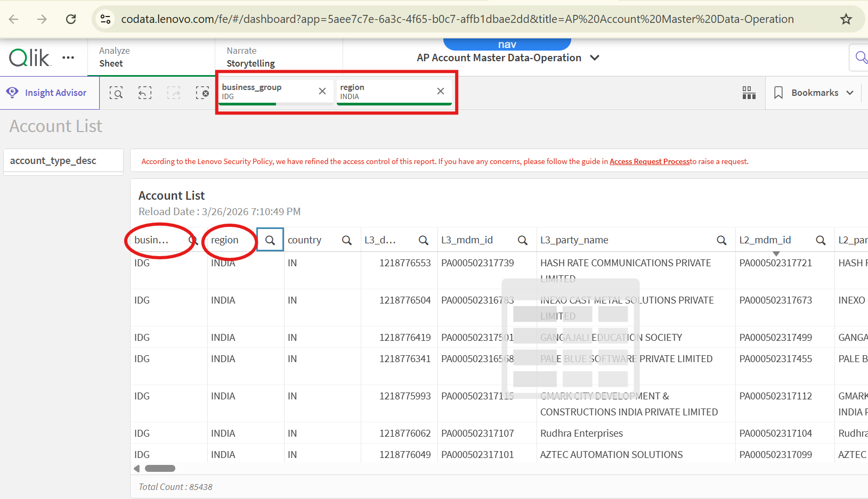Switch to the Analyze Sheet tab

pyautogui.click(x=114, y=57)
